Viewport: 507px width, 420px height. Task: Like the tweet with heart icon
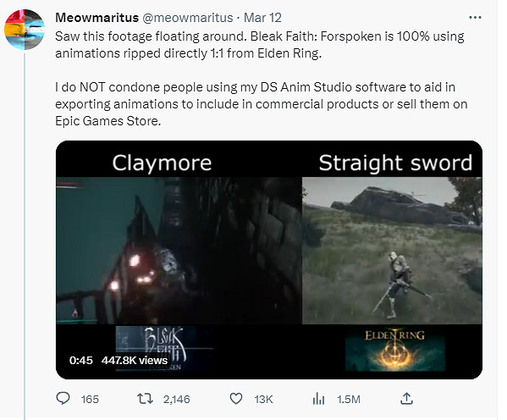[236, 399]
